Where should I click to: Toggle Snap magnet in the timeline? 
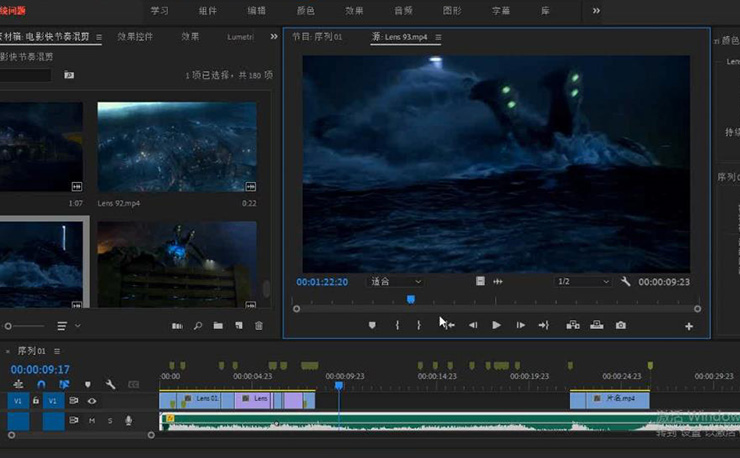[x=42, y=384]
